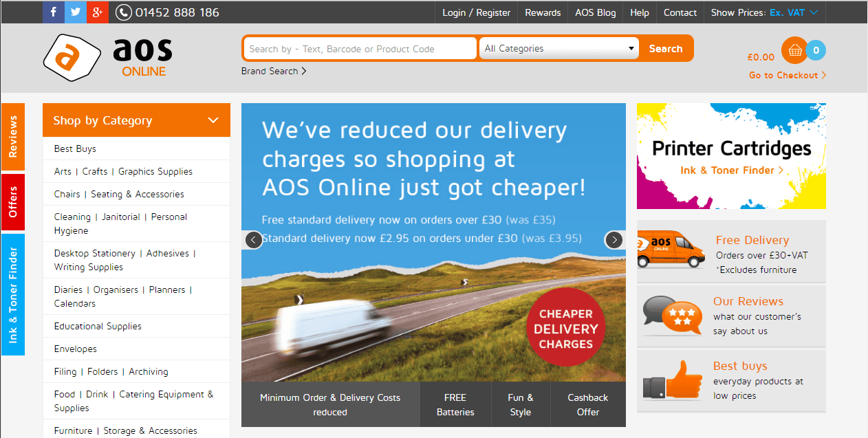Click the orange delivery van icon
The height and width of the screenshot is (438, 868).
tap(671, 250)
